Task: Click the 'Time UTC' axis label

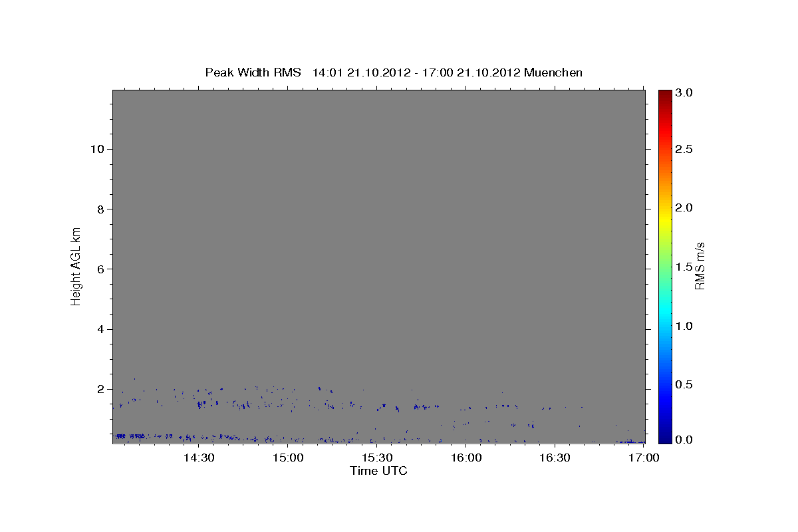Action: (378, 471)
